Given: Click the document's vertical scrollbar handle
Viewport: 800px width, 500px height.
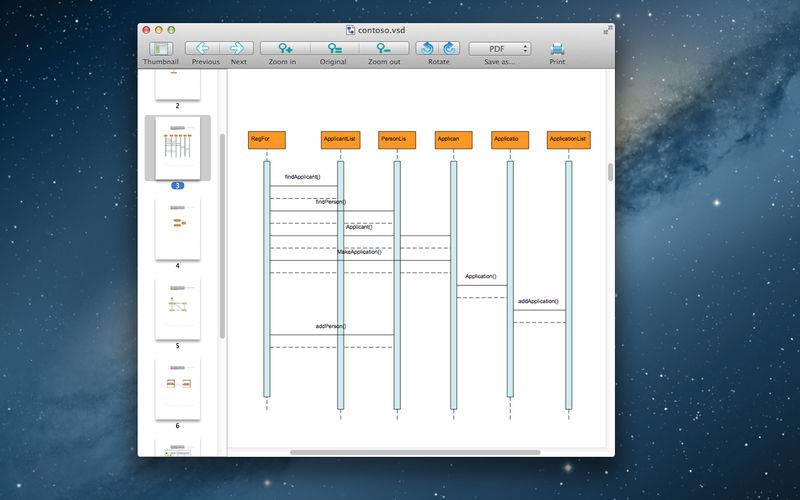Looking at the screenshot, I should pos(610,172).
